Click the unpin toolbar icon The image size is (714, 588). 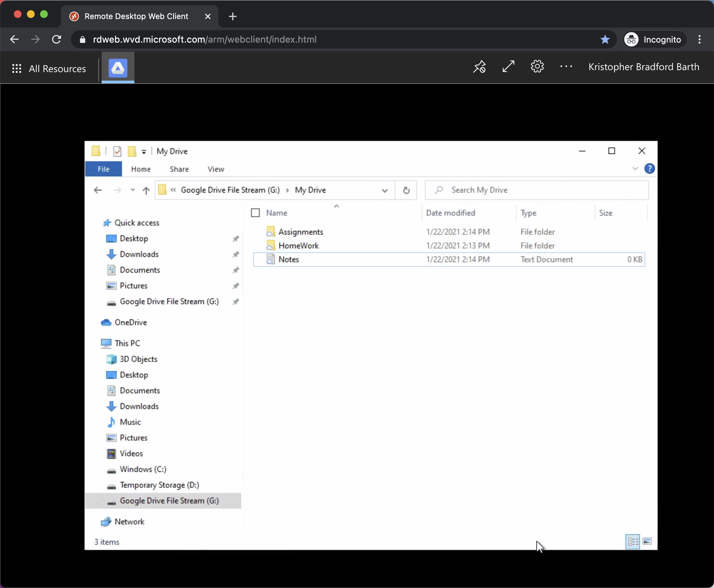[480, 67]
